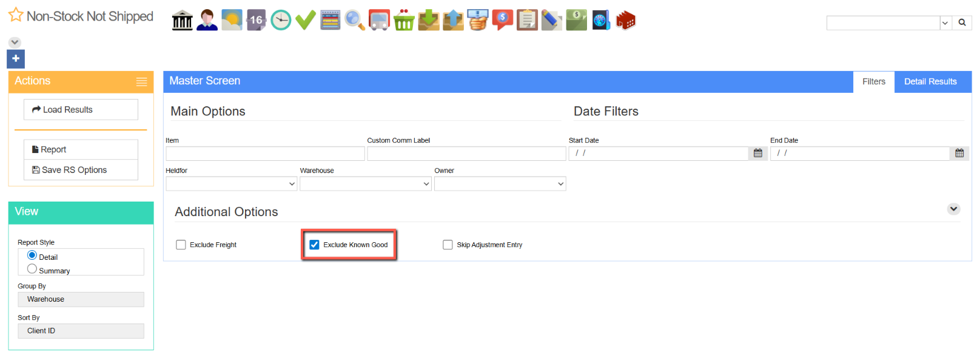Click the blue pencil edit icon
Screen dimensions: 980x360
pyautogui.click(x=552, y=20)
